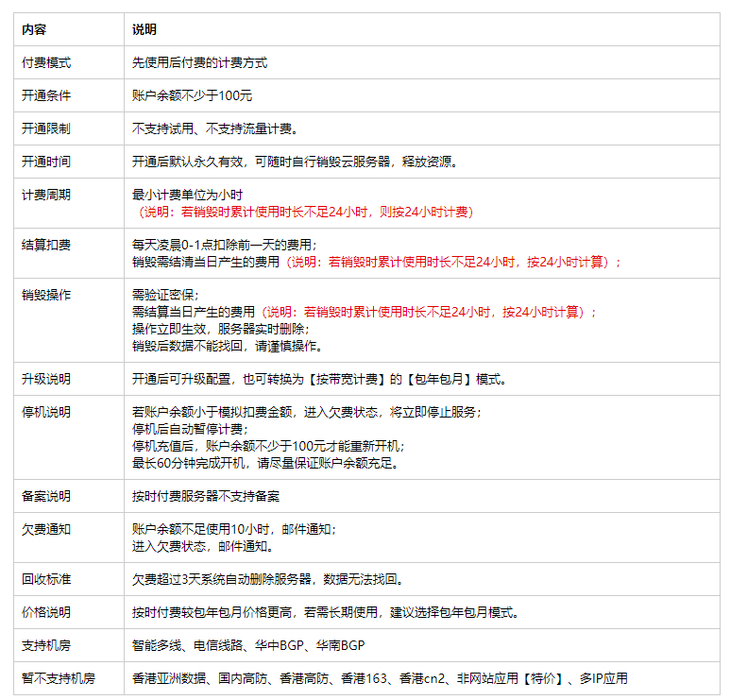Image resolution: width=730 pixels, height=700 pixels.
Task: Click the 说明 column header cell
Action: tap(144, 29)
